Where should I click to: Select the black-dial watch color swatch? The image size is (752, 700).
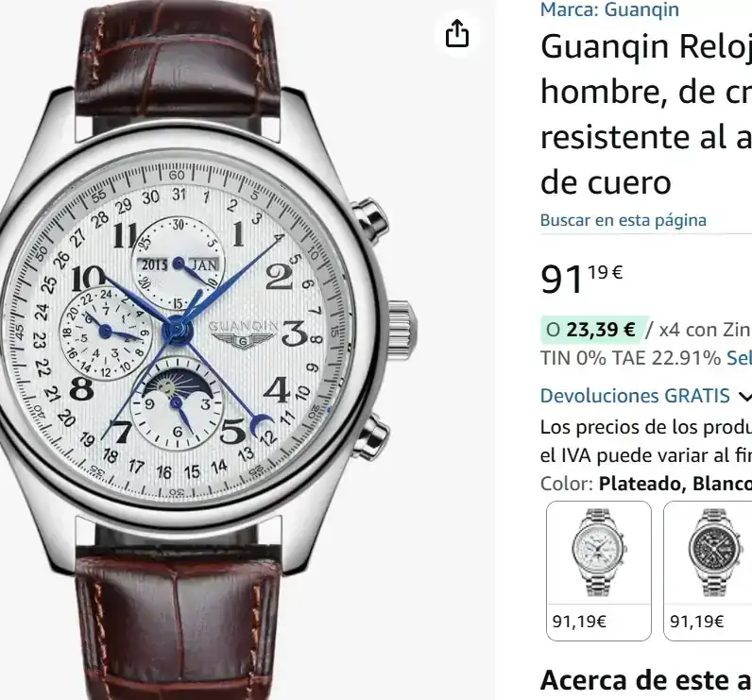[x=708, y=571]
